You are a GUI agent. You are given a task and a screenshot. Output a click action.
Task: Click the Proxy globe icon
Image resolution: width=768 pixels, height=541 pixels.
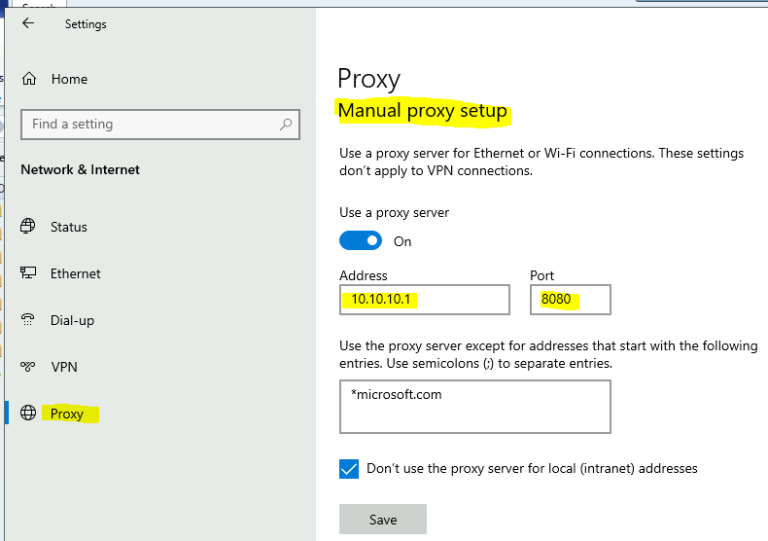tap(29, 413)
